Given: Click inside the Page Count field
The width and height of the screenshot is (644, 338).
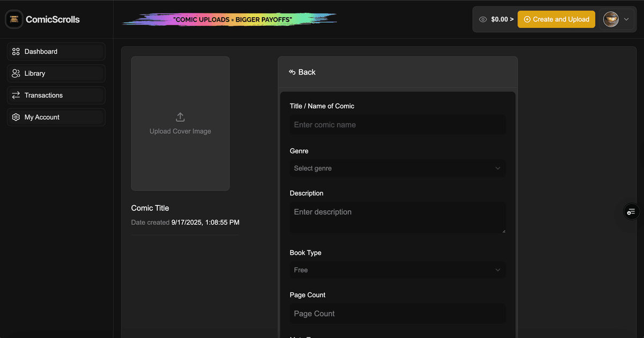Looking at the screenshot, I should click(397, 313).
